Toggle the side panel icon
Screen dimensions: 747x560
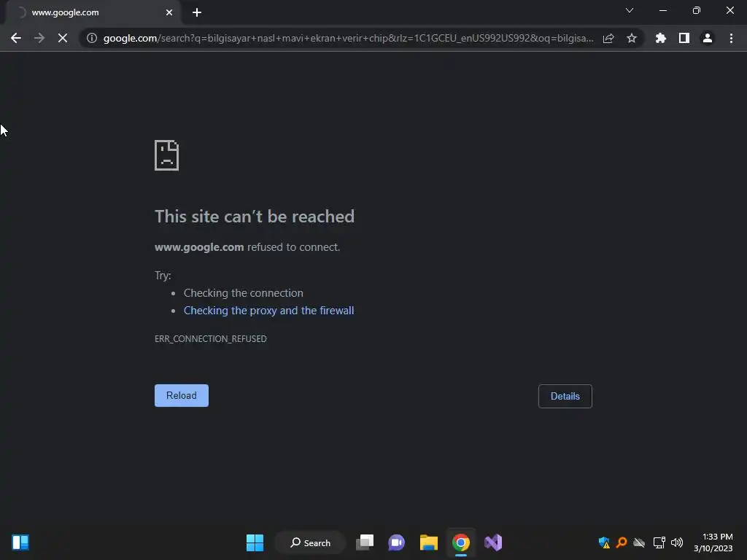684,38
